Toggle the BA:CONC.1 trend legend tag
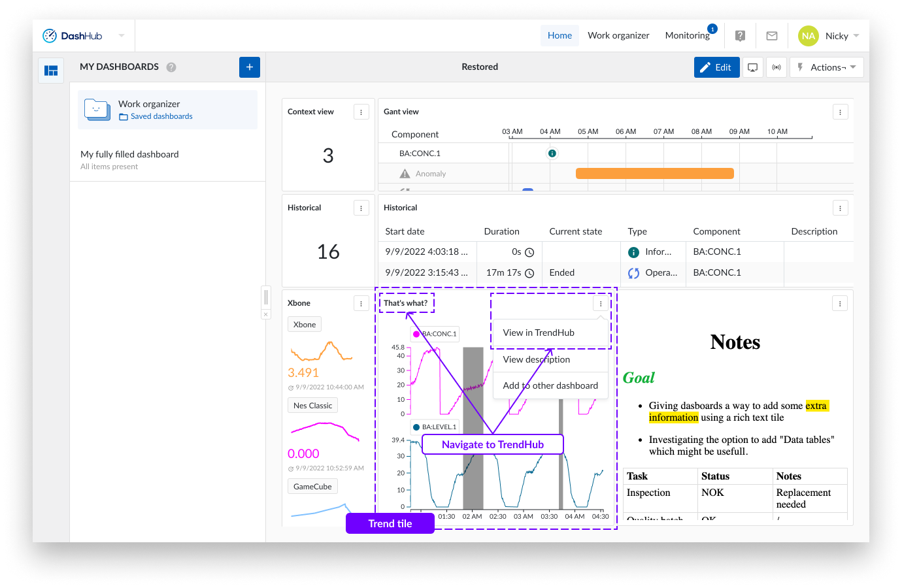 coord(435,334)
